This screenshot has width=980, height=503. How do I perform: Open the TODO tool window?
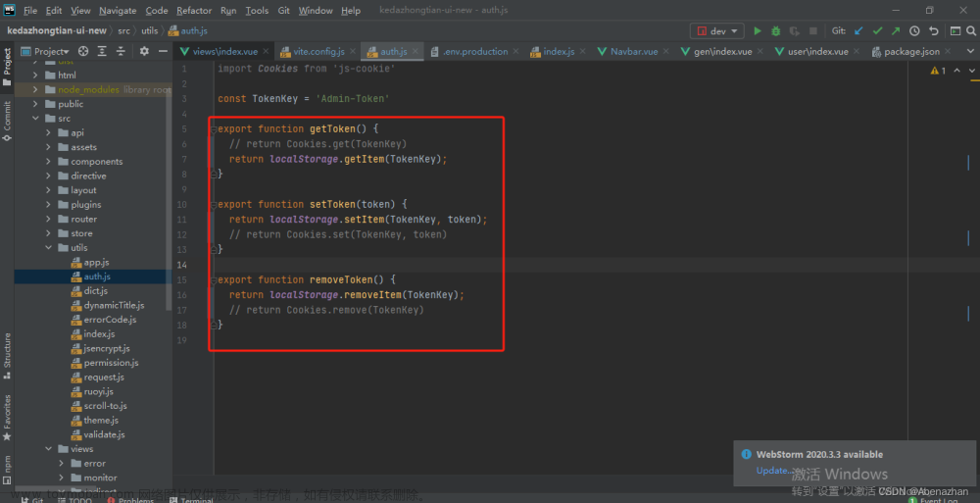click(75, 500)
